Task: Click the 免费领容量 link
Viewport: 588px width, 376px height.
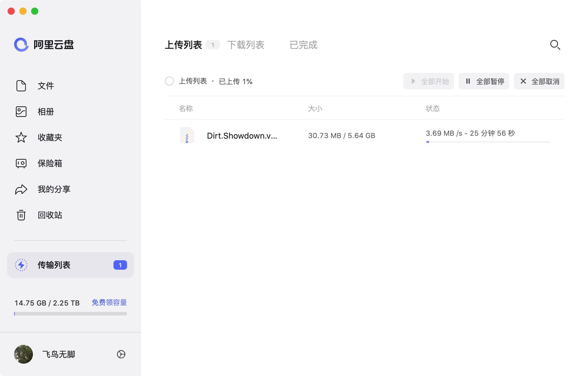Action: coord(109,303)
